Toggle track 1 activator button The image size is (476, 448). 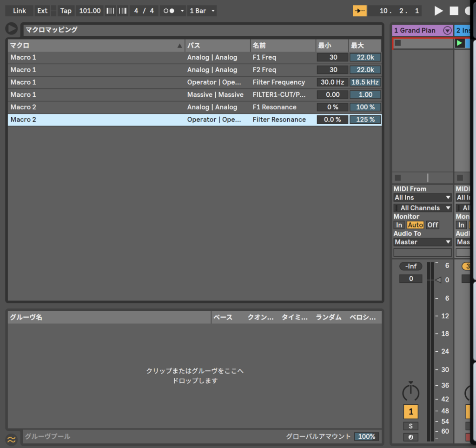[x=410, y=411]
